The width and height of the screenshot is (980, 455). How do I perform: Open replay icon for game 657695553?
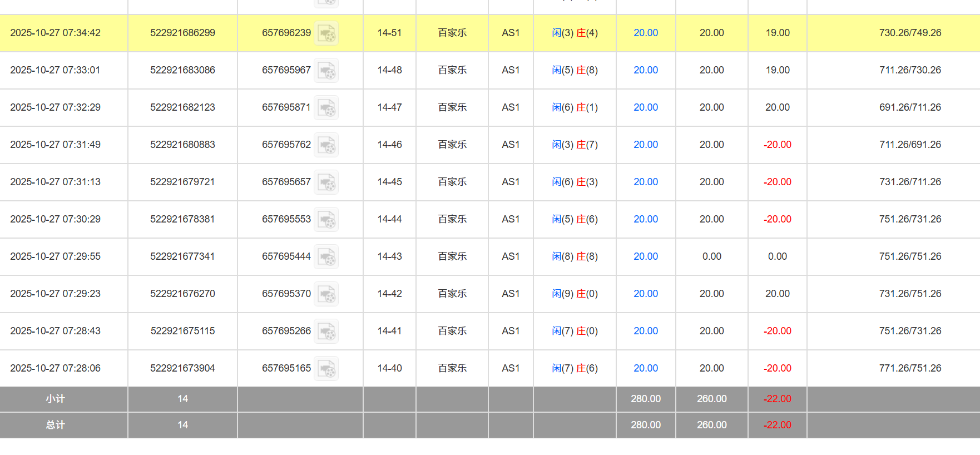[326, 220]
